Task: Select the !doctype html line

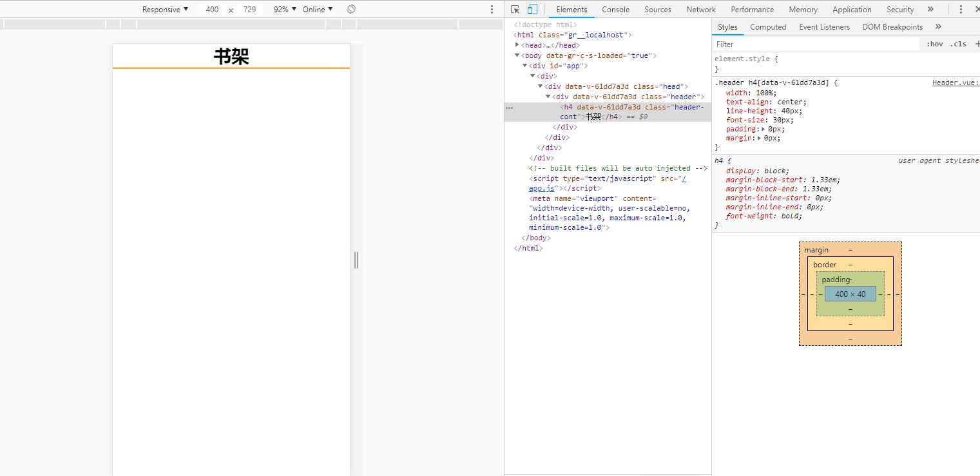Action: (x=545, y=24)
